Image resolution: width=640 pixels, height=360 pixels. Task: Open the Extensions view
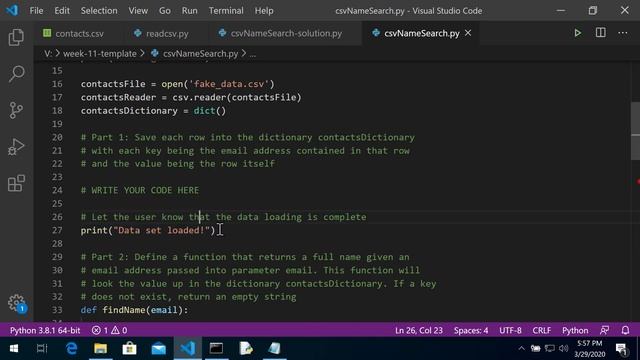click(x=16, y=183)
